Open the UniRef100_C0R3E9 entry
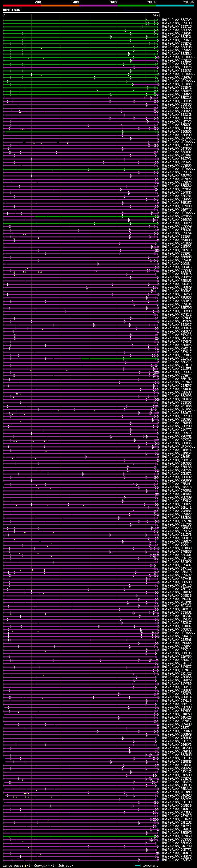197x868 pixels. (177, 284)
